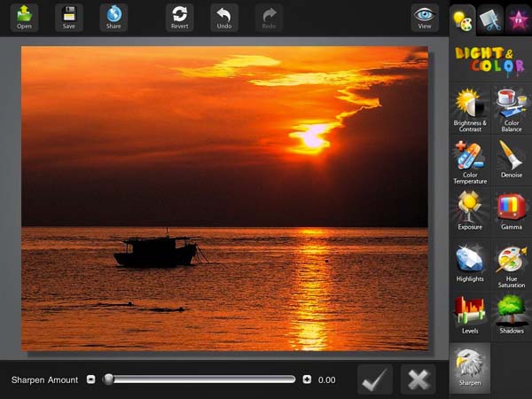Select Brightness & Contrast tool
This screenshot has height=399, width=532.
pos(470,110)
